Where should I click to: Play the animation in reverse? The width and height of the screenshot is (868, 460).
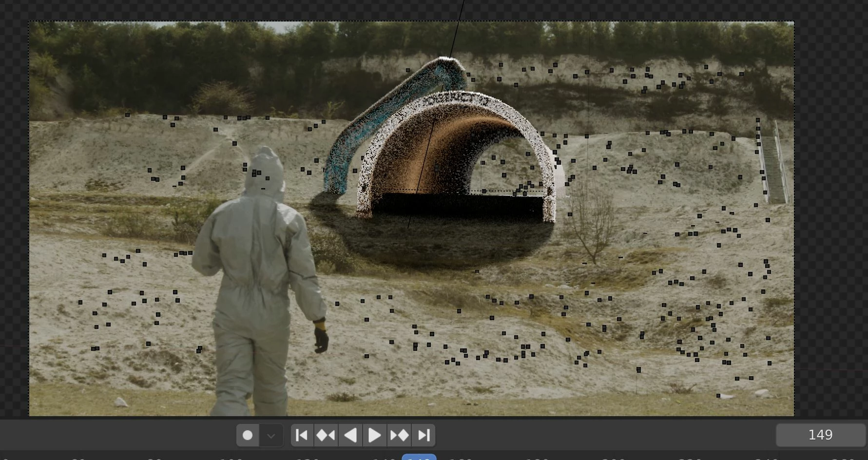click(350, 435)
